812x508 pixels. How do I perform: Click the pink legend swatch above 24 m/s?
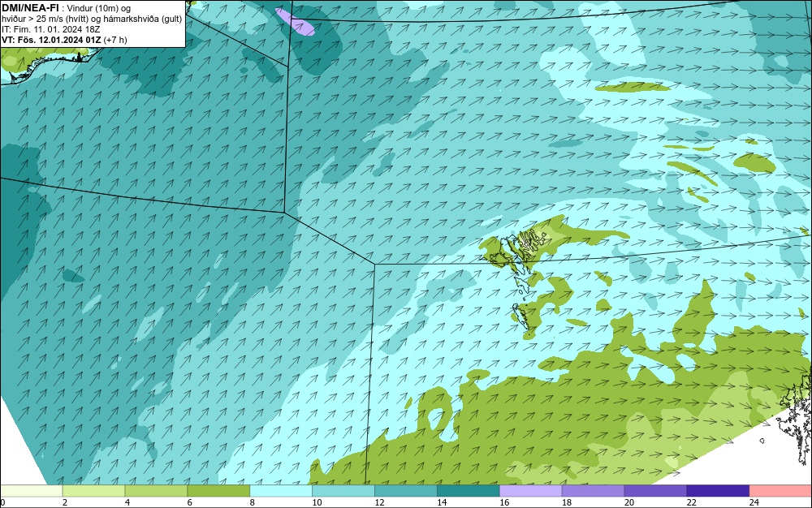click(780, 490)
